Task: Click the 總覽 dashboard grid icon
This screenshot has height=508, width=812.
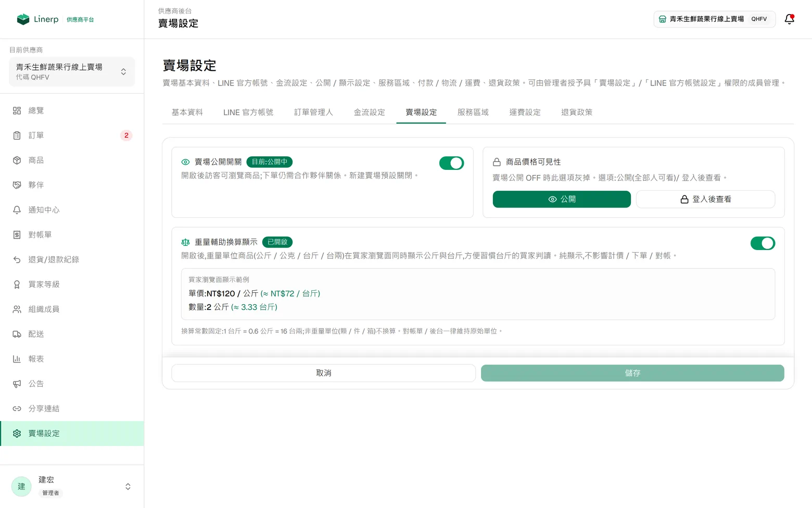Action: [17, 110]
